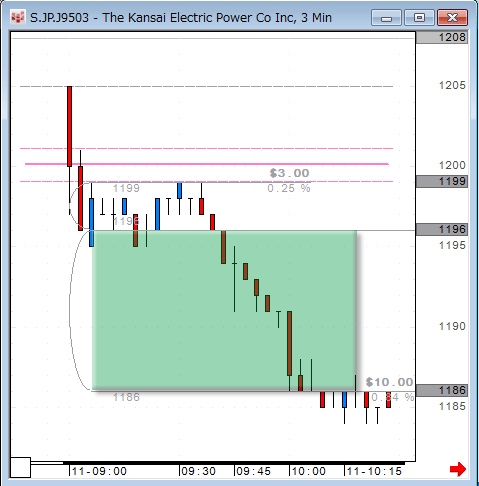Click the 11-09:00 time axis label
Viewport: 479px width, 486px height.
pyautogui.click(x=99, y=471)
